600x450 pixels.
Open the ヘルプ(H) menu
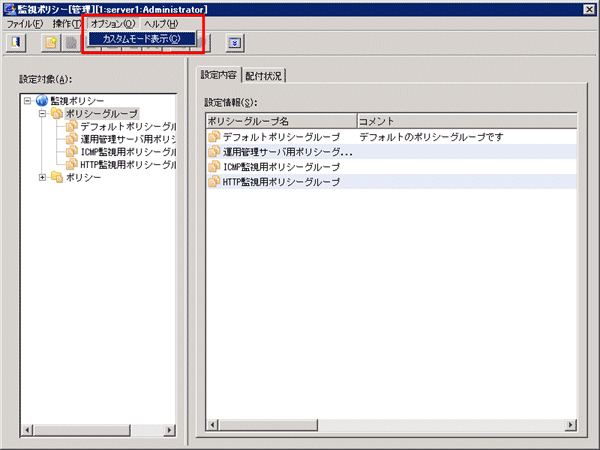[160, 23]
